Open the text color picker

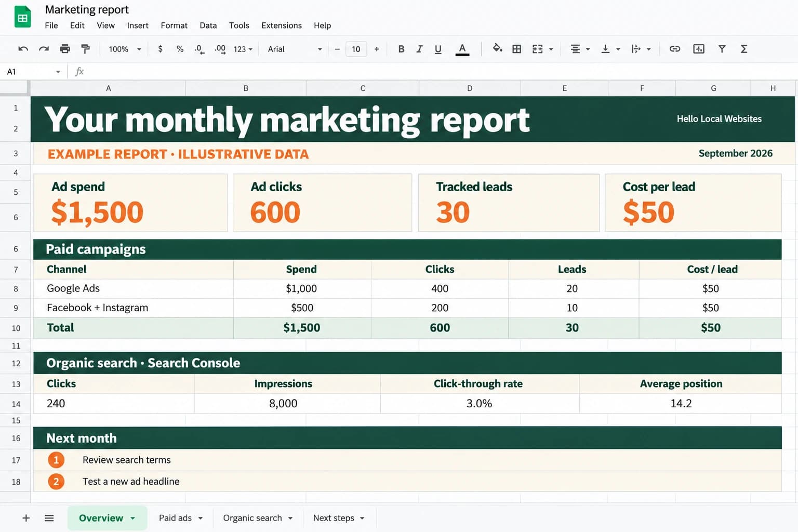point(462,49)
